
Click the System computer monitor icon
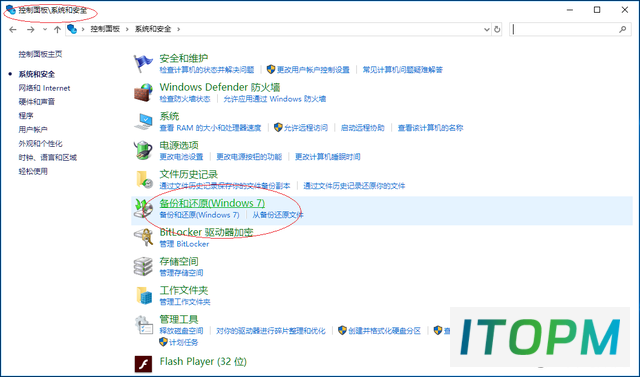[x=143, y=122]
